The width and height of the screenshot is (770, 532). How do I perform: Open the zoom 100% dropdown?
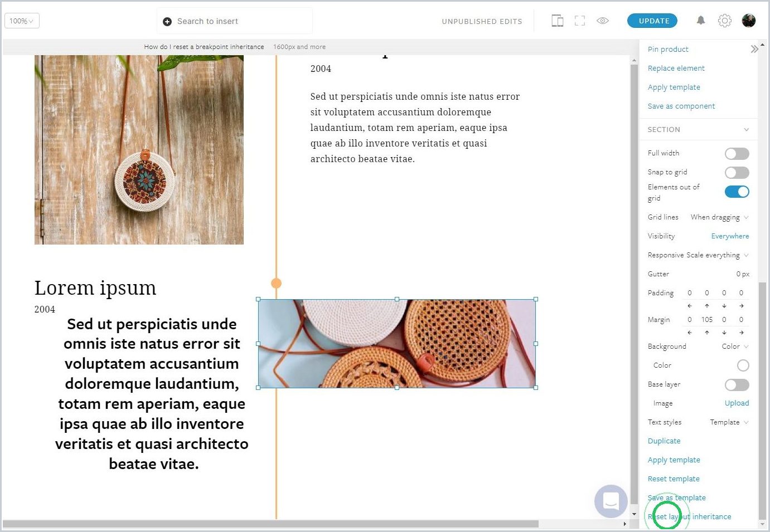pos(22,21)
